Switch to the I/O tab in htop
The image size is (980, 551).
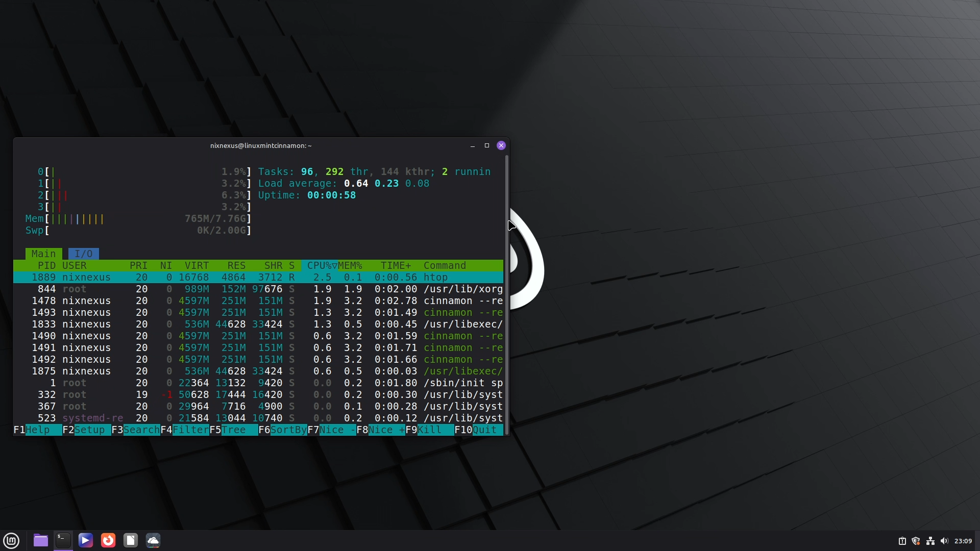[84, 254]
